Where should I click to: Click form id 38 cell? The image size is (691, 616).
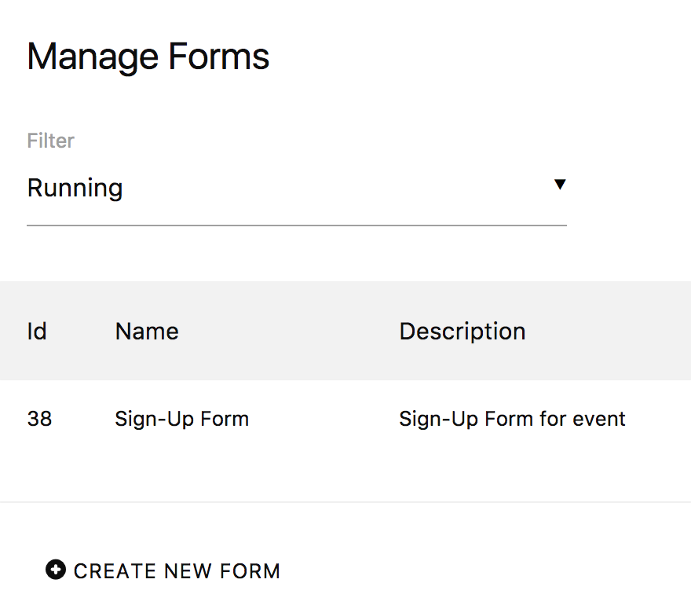[39, 419]
